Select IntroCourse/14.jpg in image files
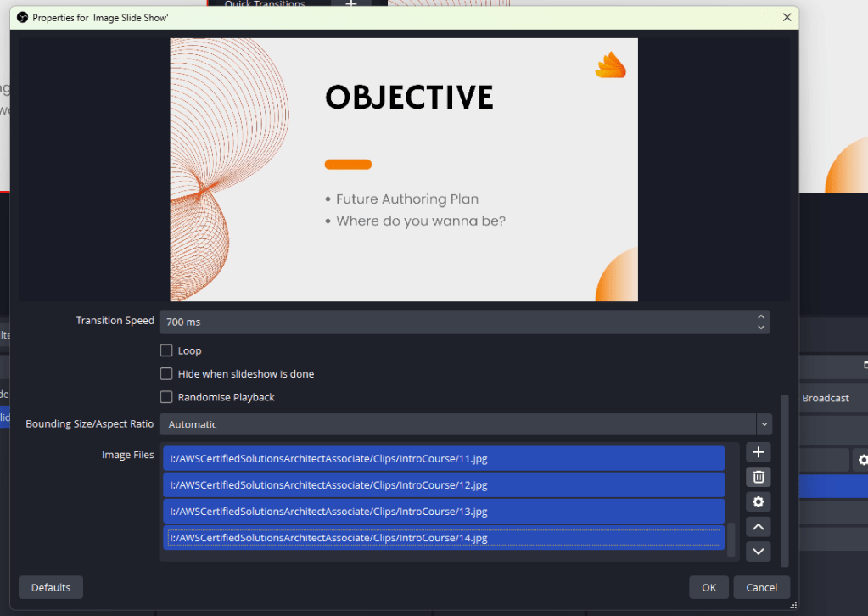Viewport: 868px width, 616px height. coord(444,537)
